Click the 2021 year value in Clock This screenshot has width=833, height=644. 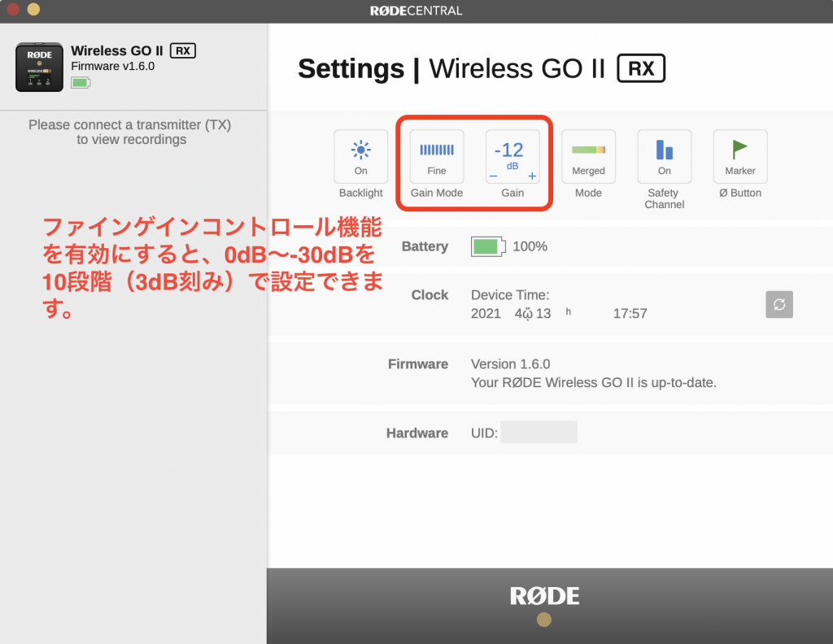tap(486, 314)
